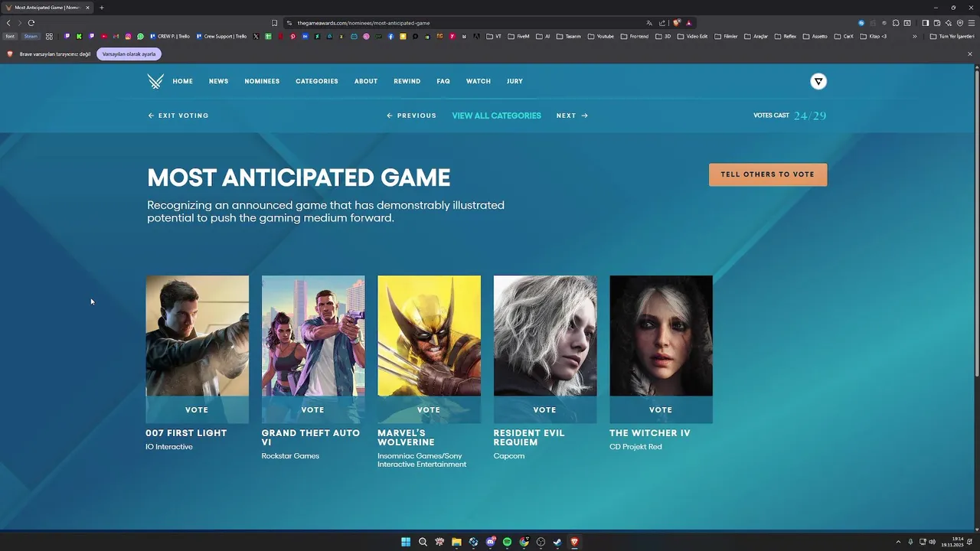Go to NEXT category
Image resolution: width=980 pixels, height=551 pixels.
click(x=572, y=116)
